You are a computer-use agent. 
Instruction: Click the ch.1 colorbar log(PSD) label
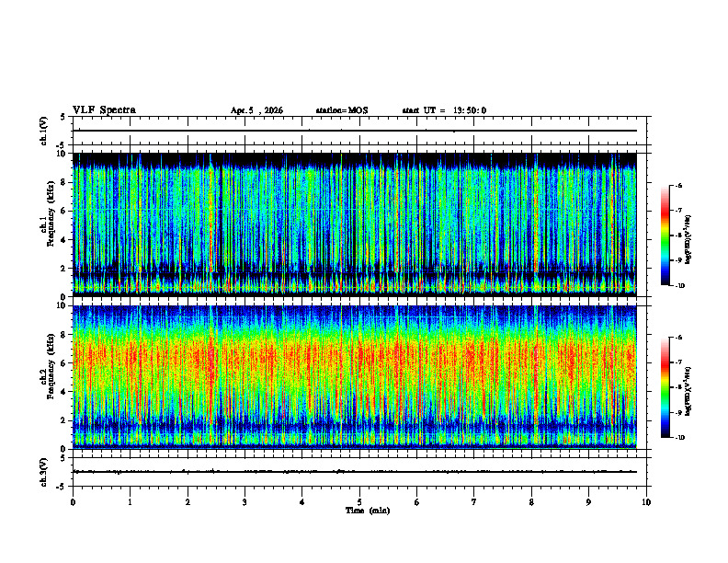688,240
